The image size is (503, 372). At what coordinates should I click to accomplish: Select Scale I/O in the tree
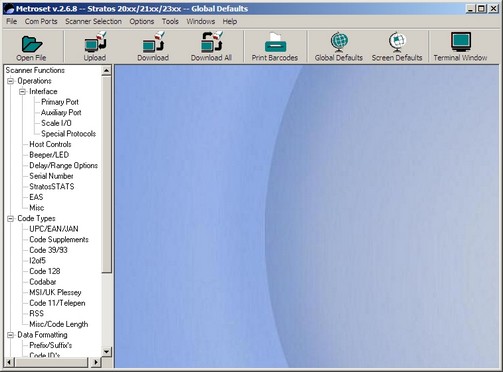pyautogui.click(x=56, y=123)
